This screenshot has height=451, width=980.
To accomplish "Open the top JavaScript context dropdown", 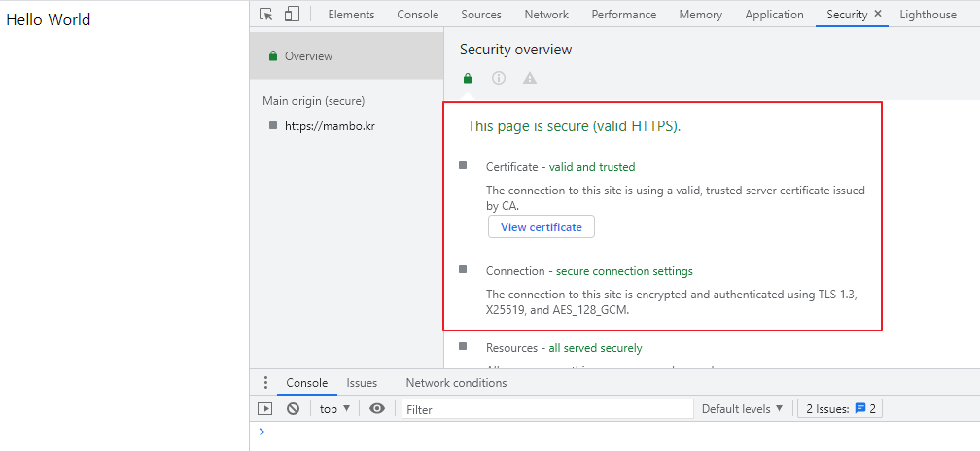I will pos(334,409).
